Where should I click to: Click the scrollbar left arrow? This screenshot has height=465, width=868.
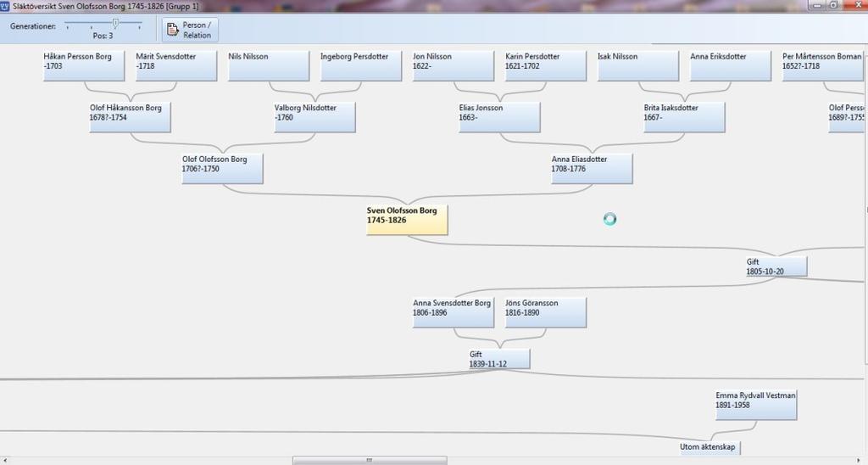click(x=4, y=461)
